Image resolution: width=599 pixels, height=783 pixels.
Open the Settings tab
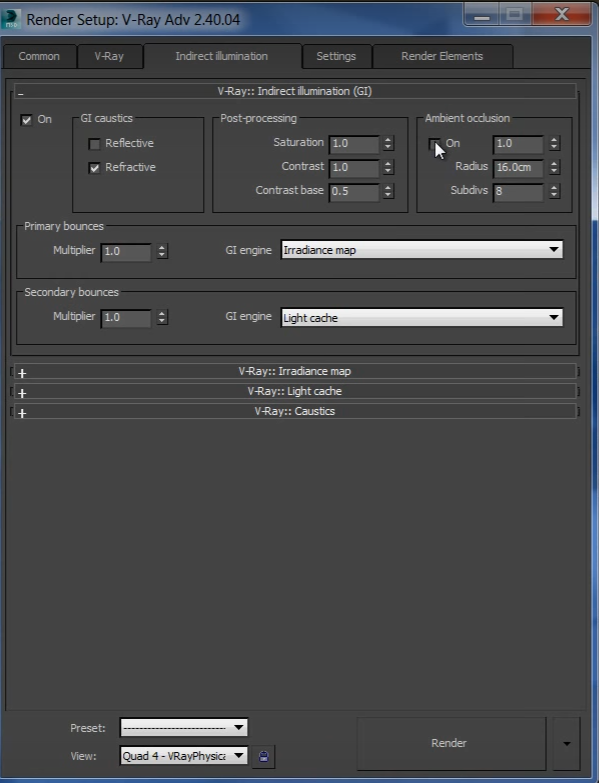[336, 56]
